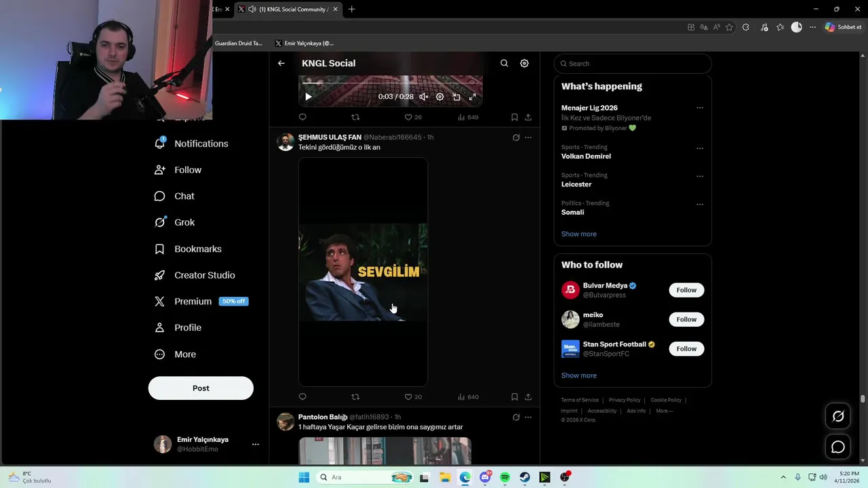Open Steam from the taskbar
This screenshot has width=868, height=488.
click(525, 477)
